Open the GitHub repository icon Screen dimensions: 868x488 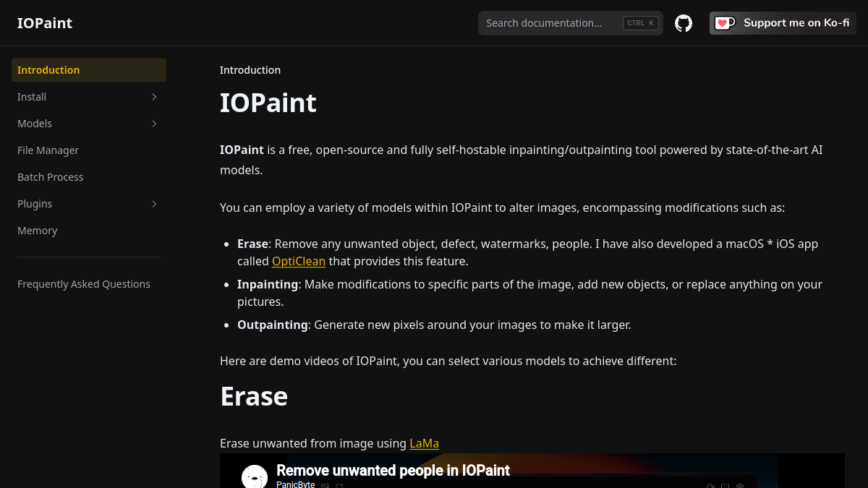pos(684,23)
